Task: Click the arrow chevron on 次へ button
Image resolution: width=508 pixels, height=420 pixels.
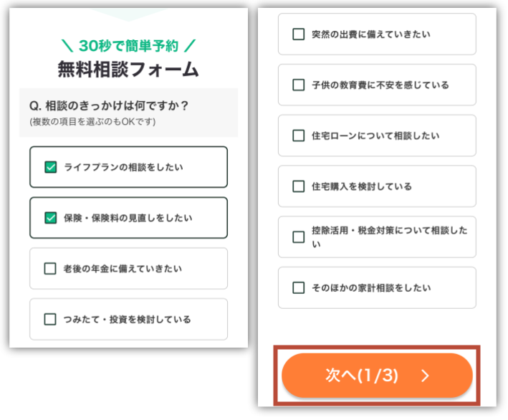Action: coord(425,376)
